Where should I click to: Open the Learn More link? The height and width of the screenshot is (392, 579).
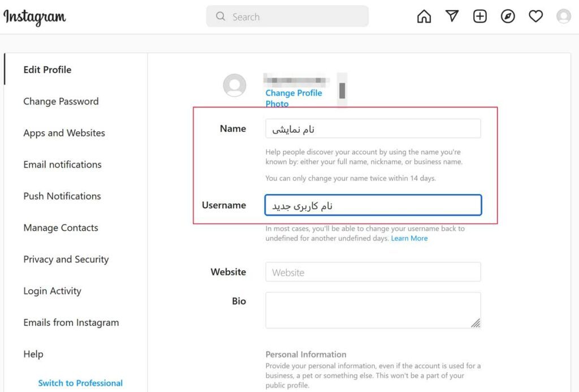tap(409, 239)
